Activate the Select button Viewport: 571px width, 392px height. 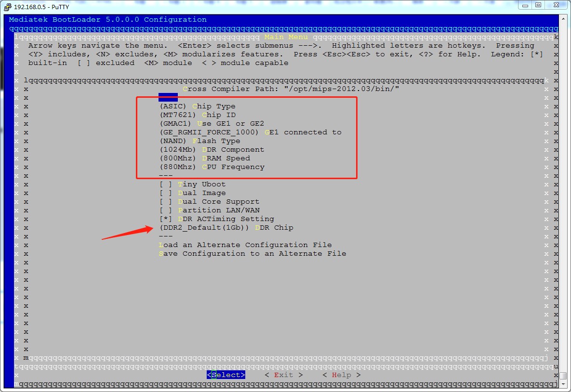[x=226, y=375]
